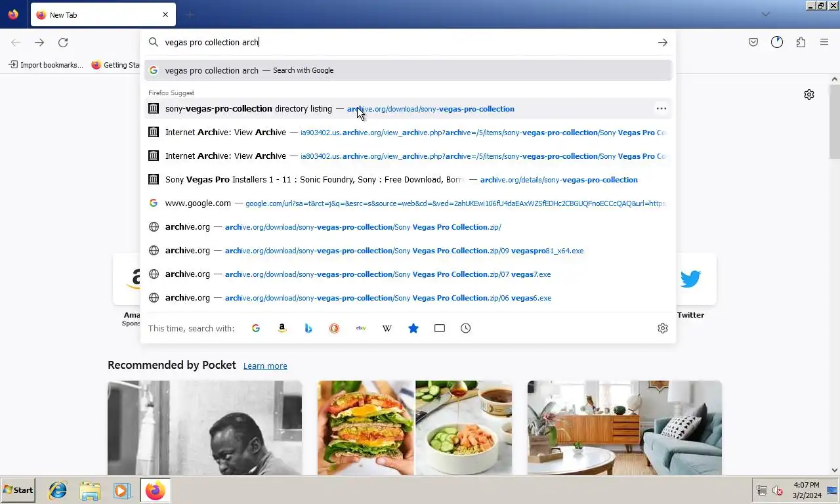Image resolution: width=840 pixels, height=504 pixels.
Task: Open new tab personalize gear icon
Action: pos(809,94)
